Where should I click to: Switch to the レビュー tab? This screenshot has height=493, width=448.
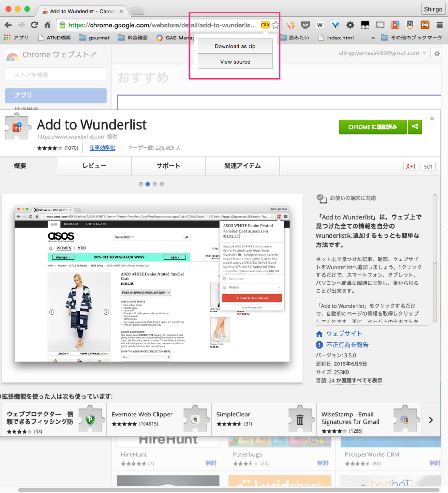point(94,166)
